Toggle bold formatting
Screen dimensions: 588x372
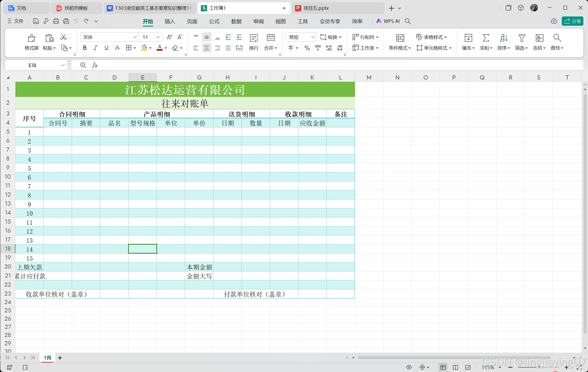pos(85,48)
